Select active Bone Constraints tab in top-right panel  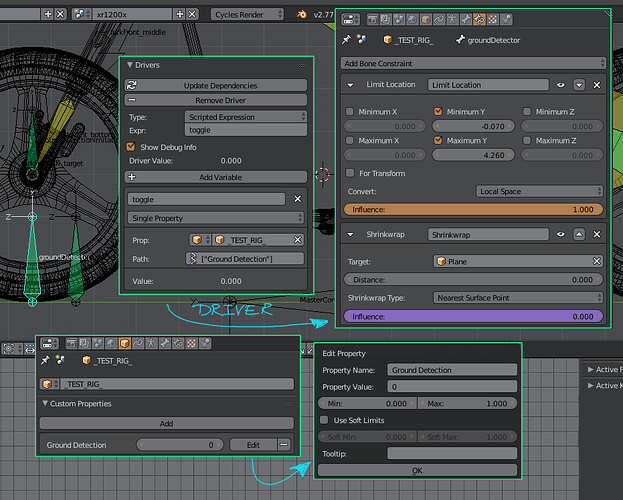tap(479, 19)
